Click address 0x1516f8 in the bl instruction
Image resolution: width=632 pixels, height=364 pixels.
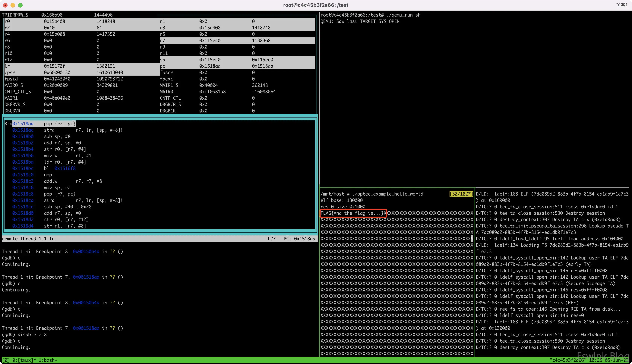point(65,168)
